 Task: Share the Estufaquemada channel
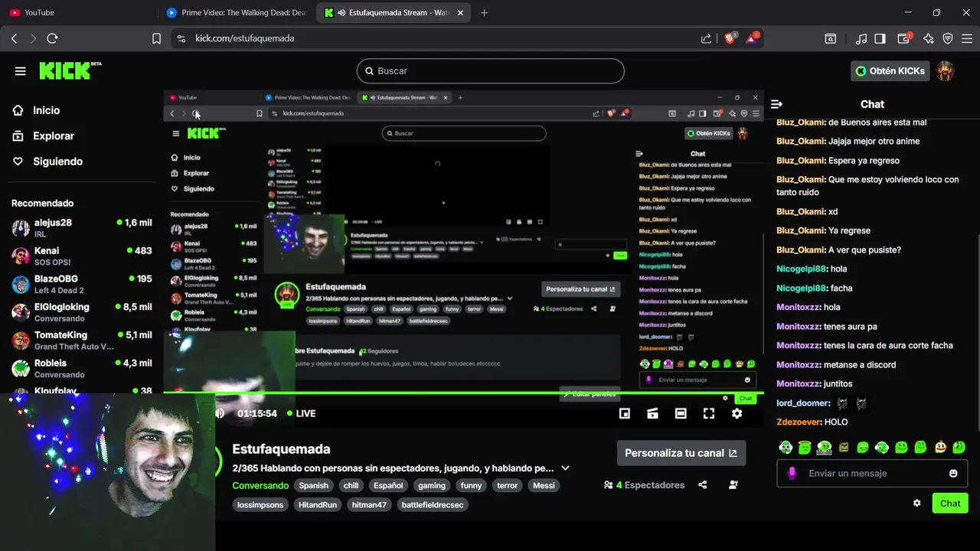pos(703,485)
